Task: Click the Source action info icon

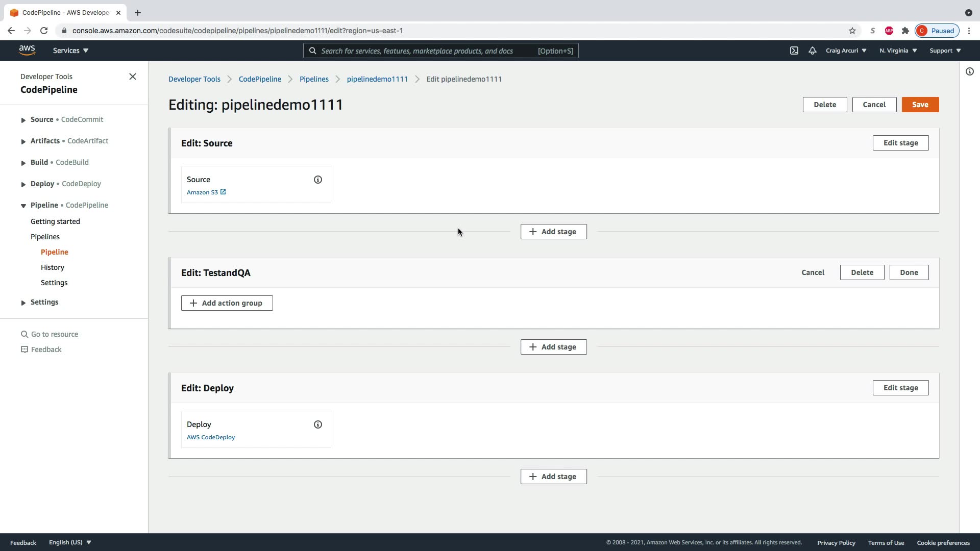Action: tap(318, 180)
